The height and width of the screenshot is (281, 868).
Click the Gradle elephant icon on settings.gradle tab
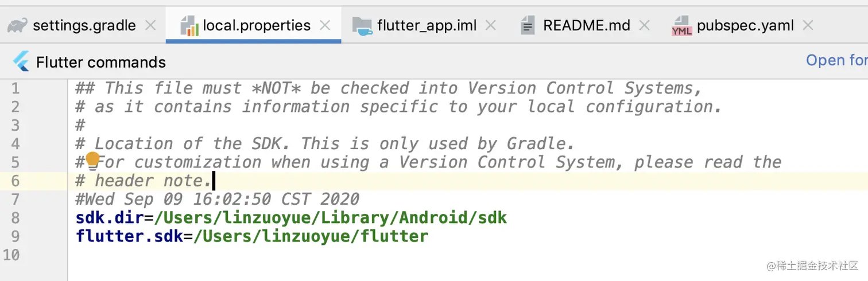coord(17,26)
